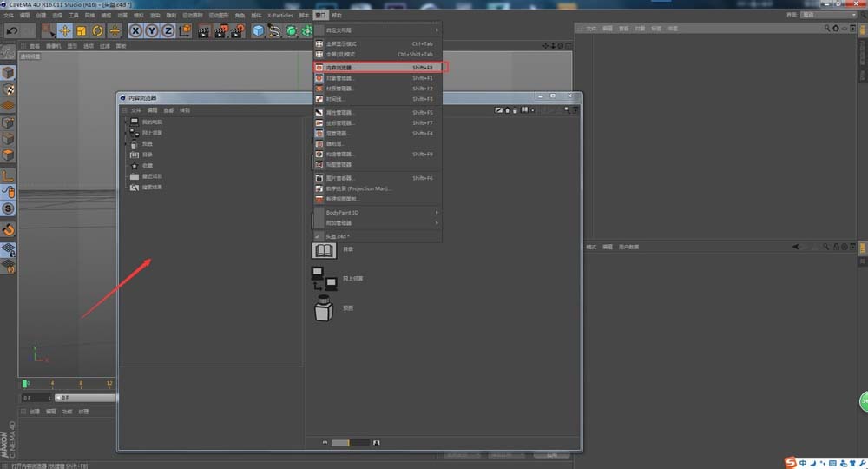Screen dimensions: 868x469
Task: Select the network neighborhood tree item
Action: (146, 133)
